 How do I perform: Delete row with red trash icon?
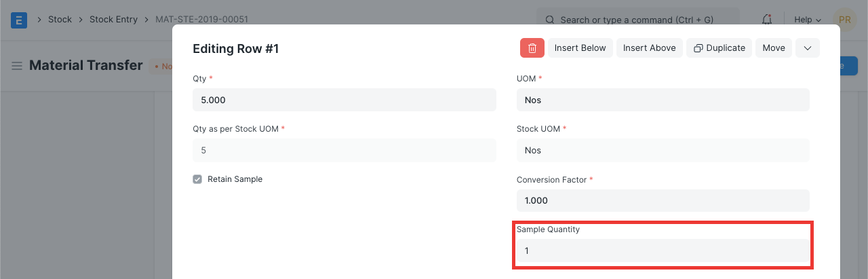tap(532, 48)
